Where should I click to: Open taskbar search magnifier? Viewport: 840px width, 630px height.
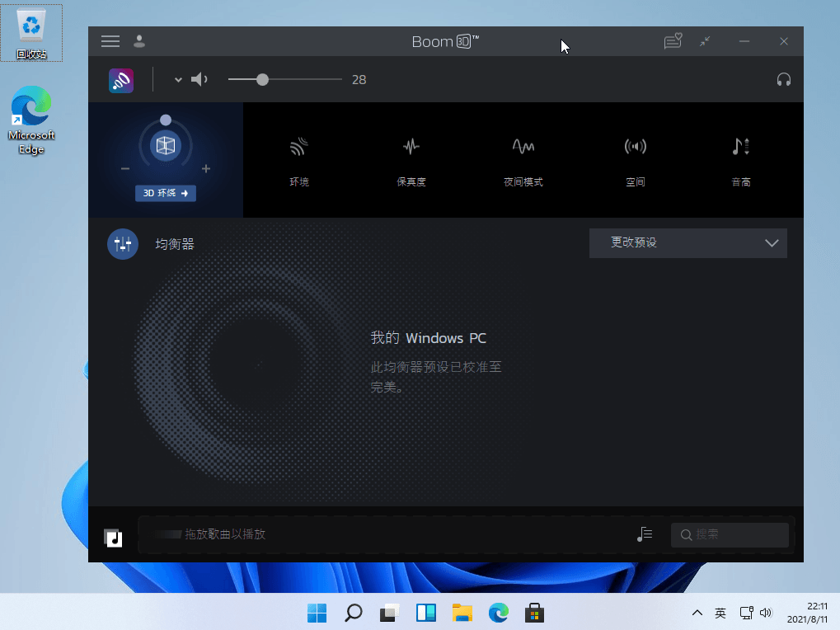(x=354, y=613)
